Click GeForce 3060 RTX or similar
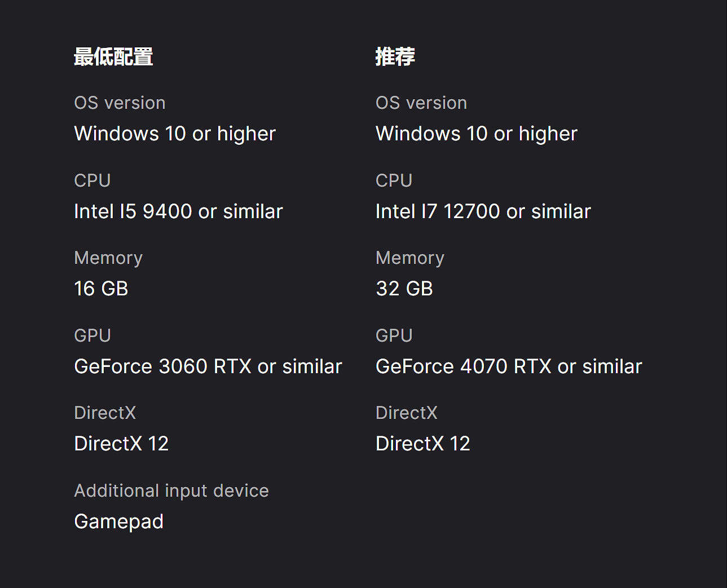 208,366
